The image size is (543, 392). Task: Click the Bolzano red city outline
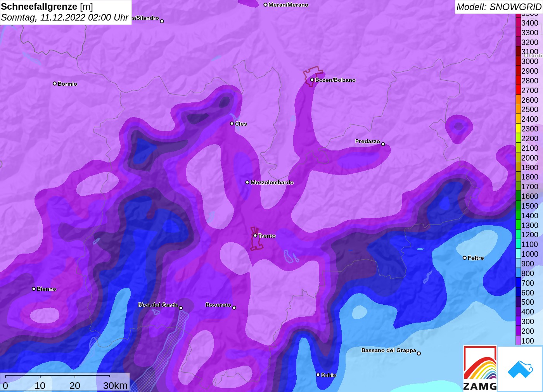(313, 76)
